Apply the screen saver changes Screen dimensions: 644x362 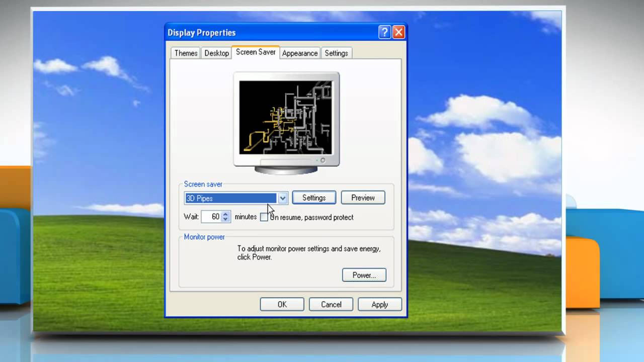380,304
